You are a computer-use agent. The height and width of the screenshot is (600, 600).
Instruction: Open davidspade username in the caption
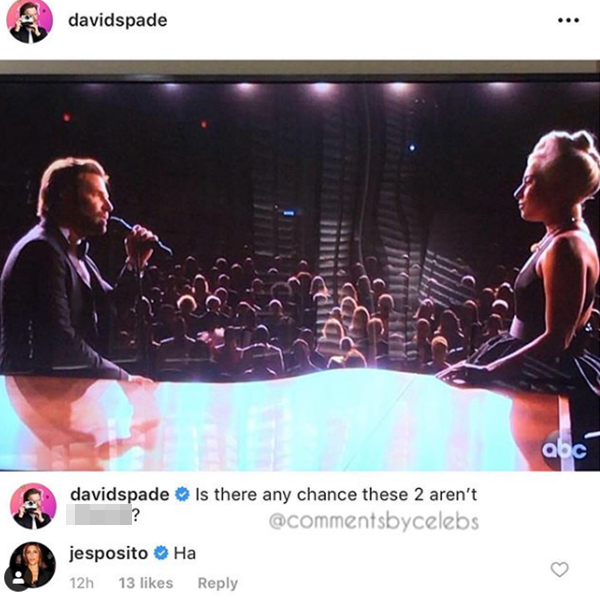point(119,494)
